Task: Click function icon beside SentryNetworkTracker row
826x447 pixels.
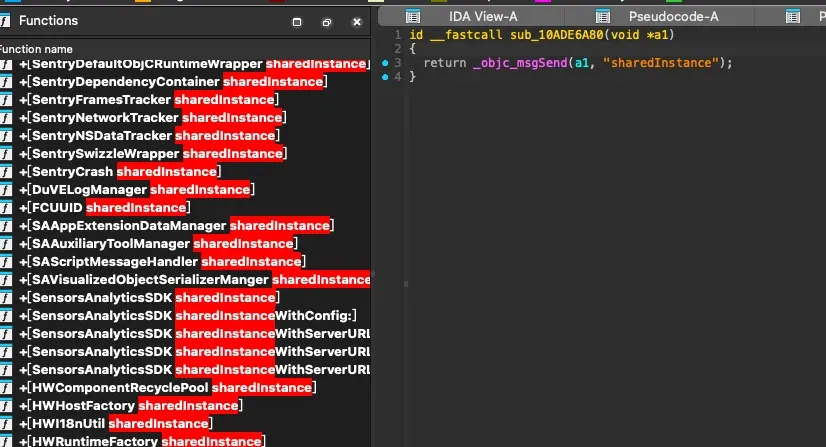Action: [6, 117]
